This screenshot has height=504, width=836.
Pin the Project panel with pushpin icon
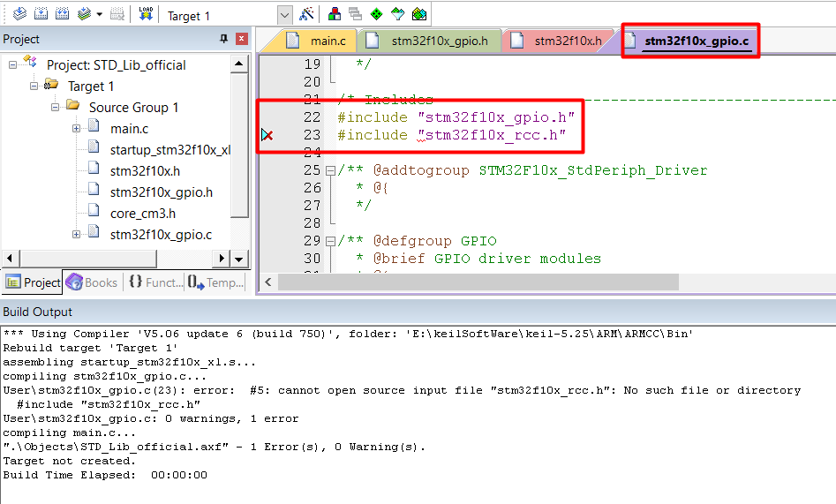click(x=224, y=39)
